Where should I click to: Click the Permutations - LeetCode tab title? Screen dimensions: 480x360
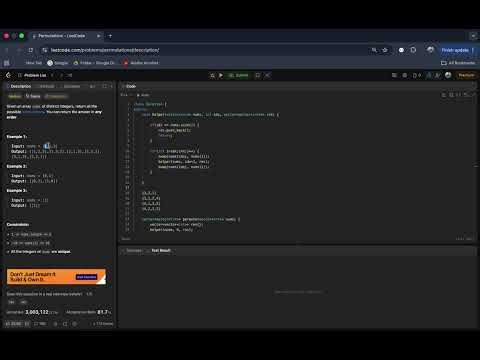(x=62, y=36)
